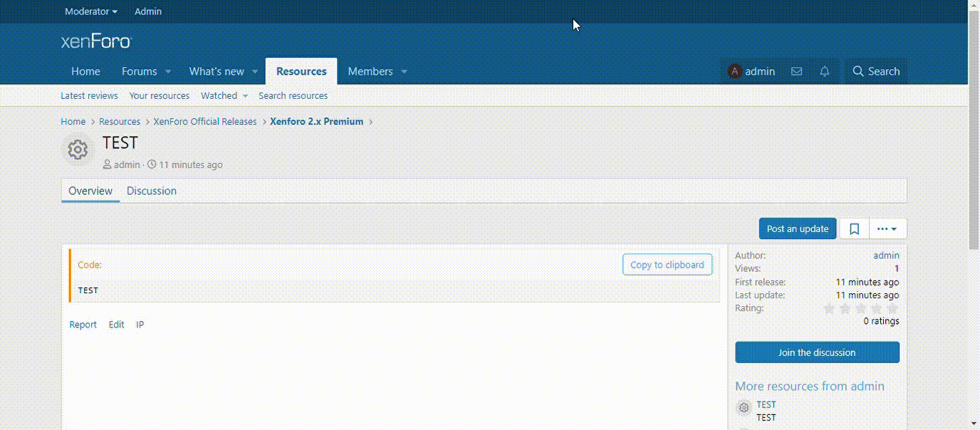Expand the Forums submenu arrow

click(x=169, y=71)
